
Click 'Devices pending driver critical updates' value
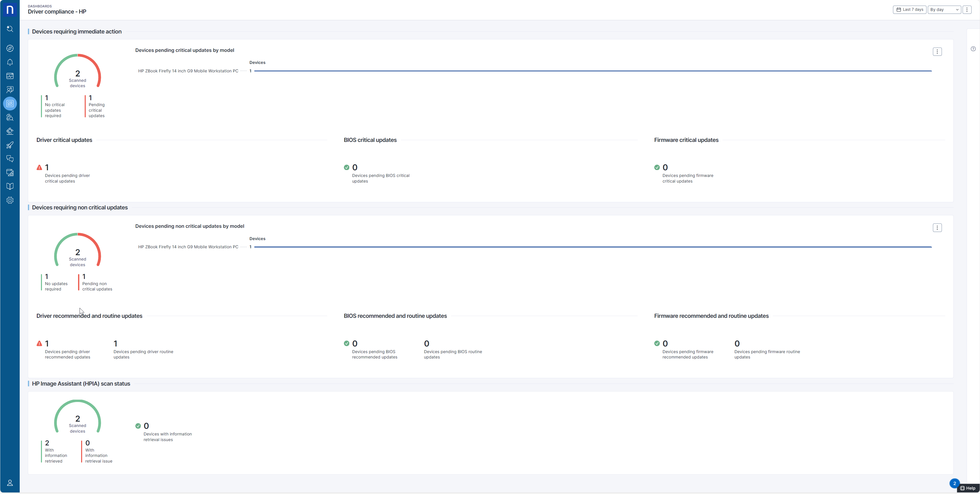[47, 167]
